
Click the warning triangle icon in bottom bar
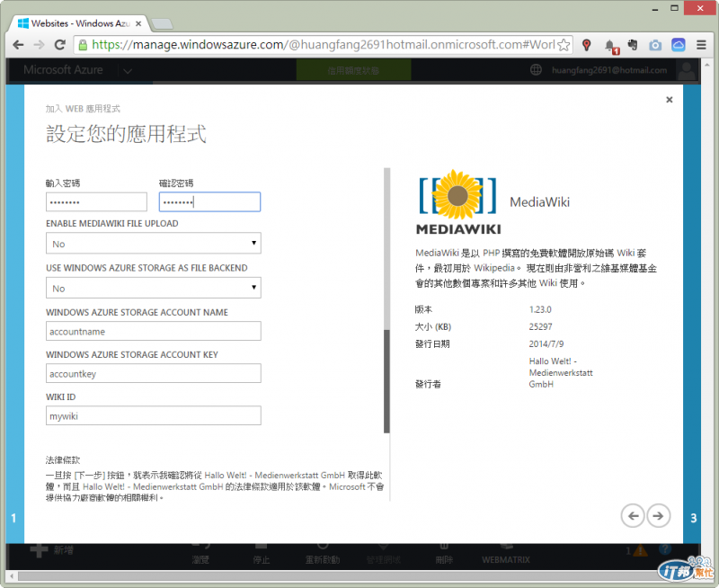[x=640, y=550]
